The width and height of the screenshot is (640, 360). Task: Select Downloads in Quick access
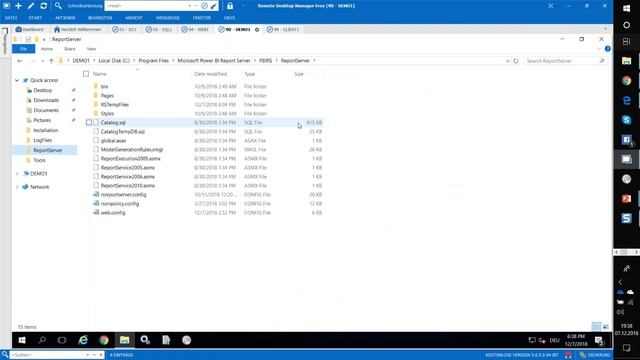[46, 100]
